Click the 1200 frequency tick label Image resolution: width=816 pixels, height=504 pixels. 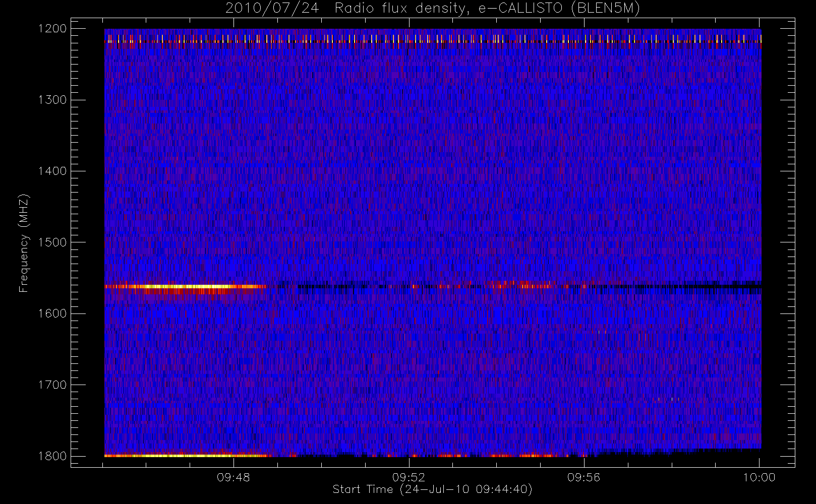52,29
